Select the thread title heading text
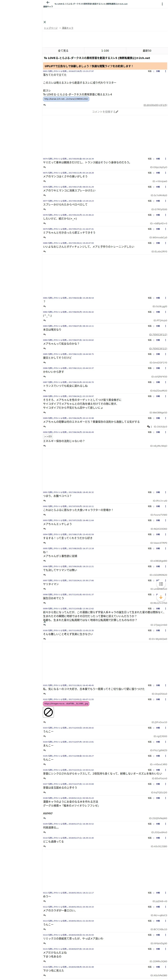168x980 pixels. coord(97,58)
